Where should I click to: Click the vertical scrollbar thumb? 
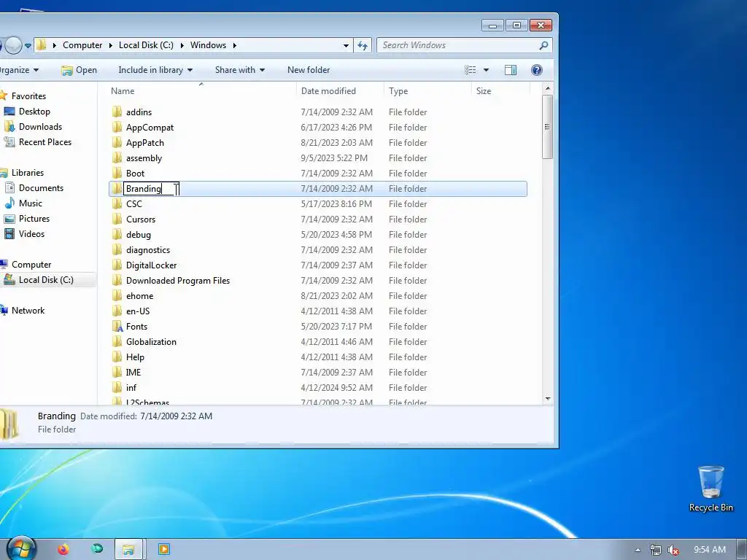[547, 127]
